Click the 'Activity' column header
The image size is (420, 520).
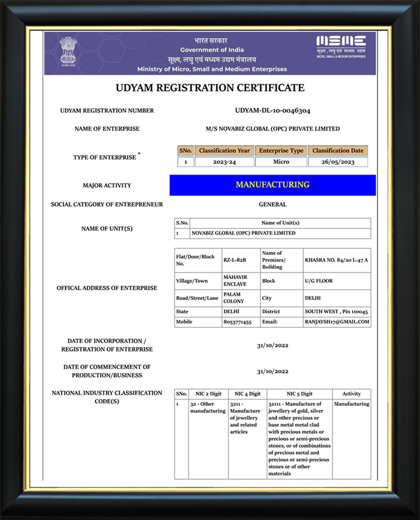coord(352,394)
